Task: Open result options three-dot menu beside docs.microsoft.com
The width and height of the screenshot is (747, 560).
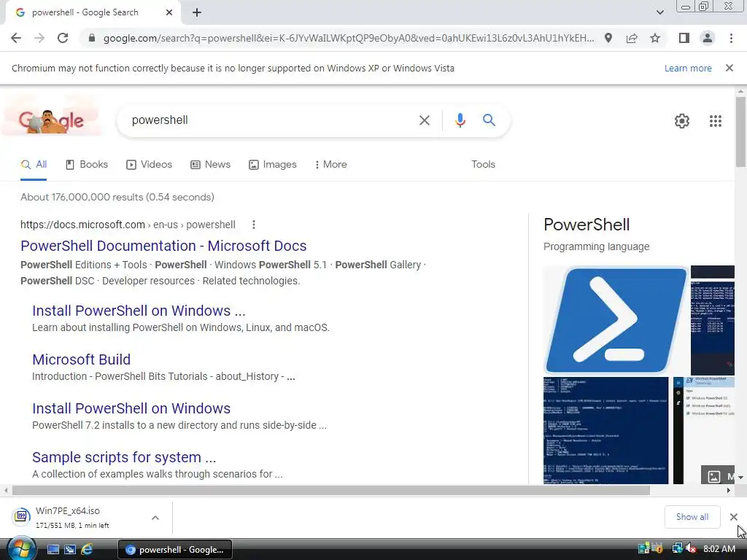Action: pos(253,225)
